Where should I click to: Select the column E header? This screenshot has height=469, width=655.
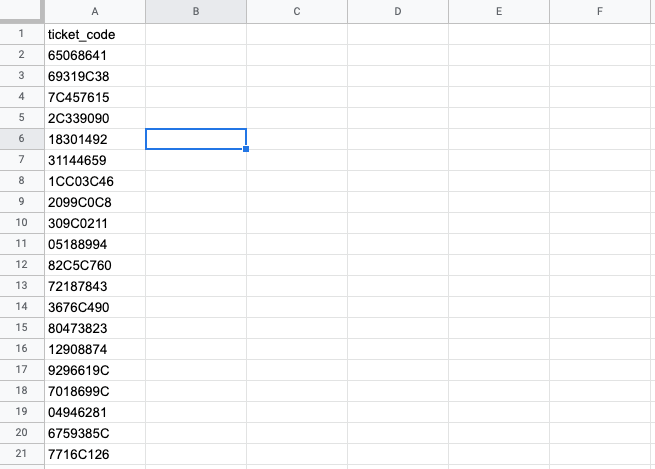(499, 11)
